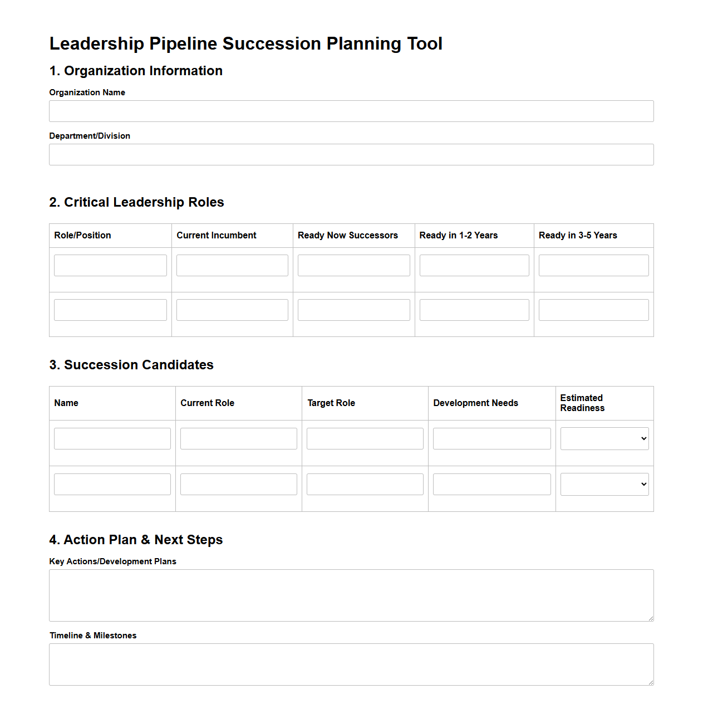The width and height of the screenshot is (703, 728).
Task: Click the first Current Incumbent input box
Action: 232,265
